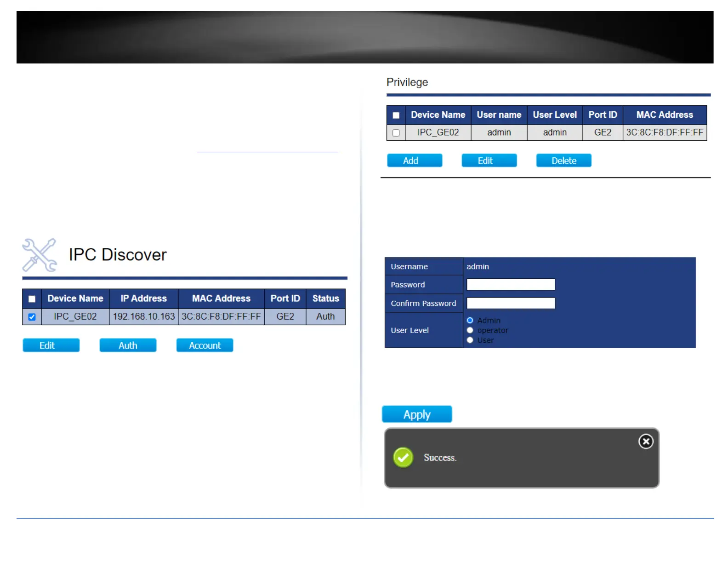The height and width of the screenshot is (563, 728).
Task: Click the green Success checkmark icon
Action: (403, 457)
